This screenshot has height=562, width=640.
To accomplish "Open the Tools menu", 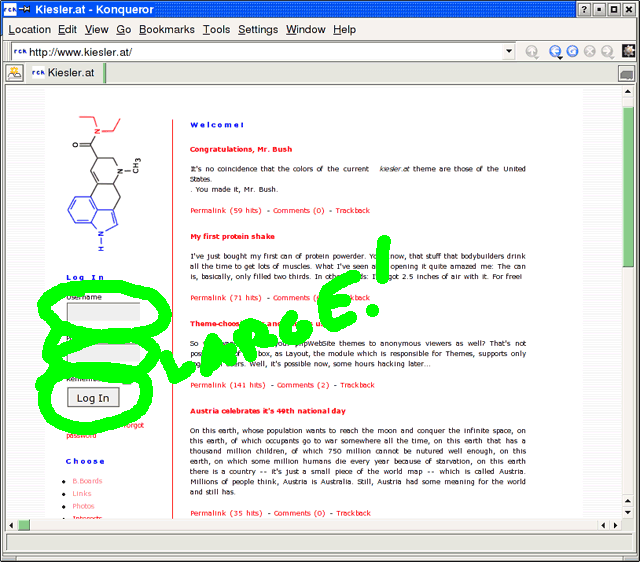I will pyautogui.click(x=216, y=30).
